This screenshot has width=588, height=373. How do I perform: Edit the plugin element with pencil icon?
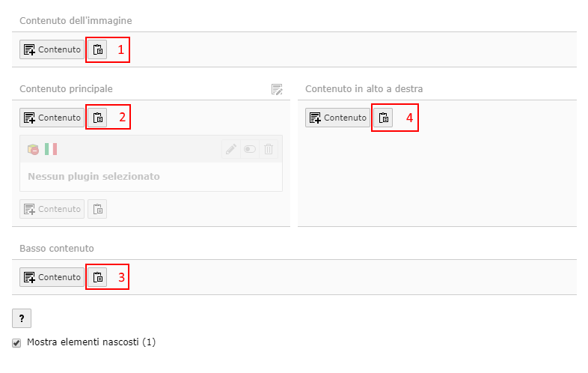click(x=231, y=149)
